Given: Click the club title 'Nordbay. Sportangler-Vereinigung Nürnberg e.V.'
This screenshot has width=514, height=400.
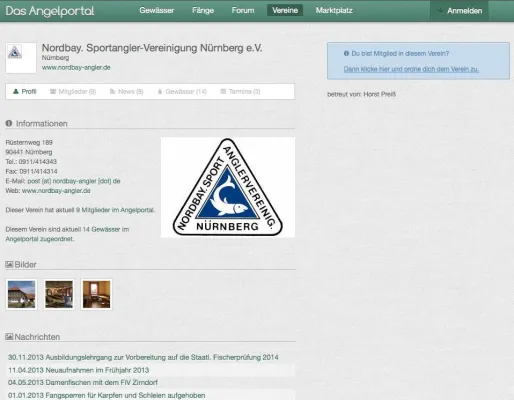Looking at the screenshot, I should pyautogui.click(x=152, y=48).
